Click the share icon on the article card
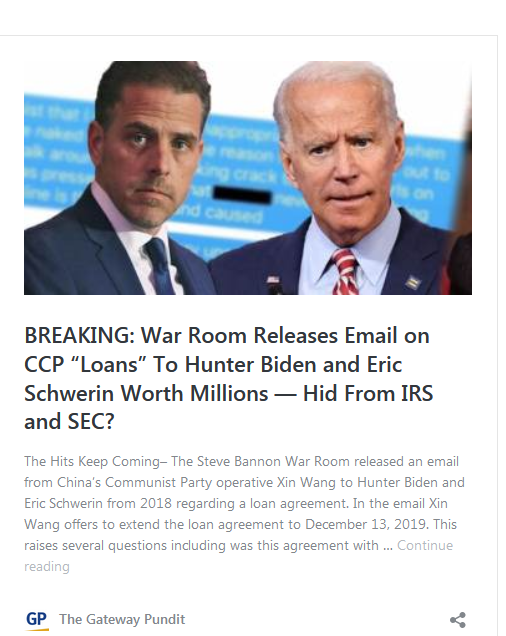 [x=458, y=620]
